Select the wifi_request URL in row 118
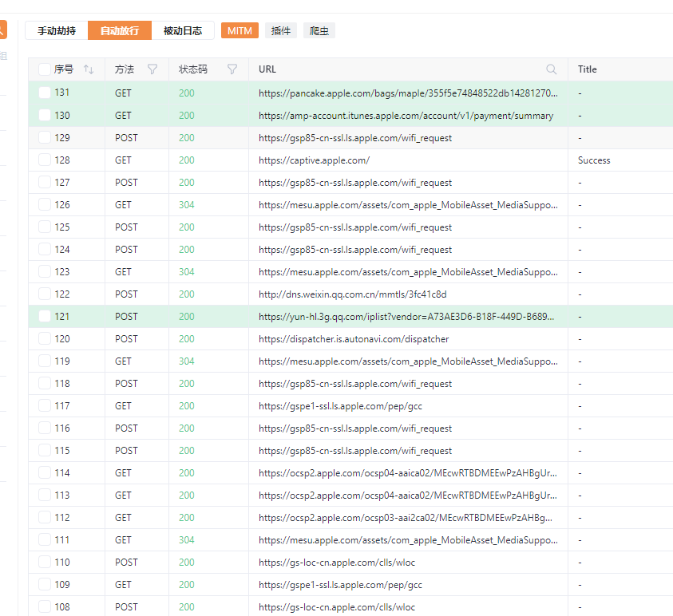This screenshot has height=616, width=673. point(355,384)
